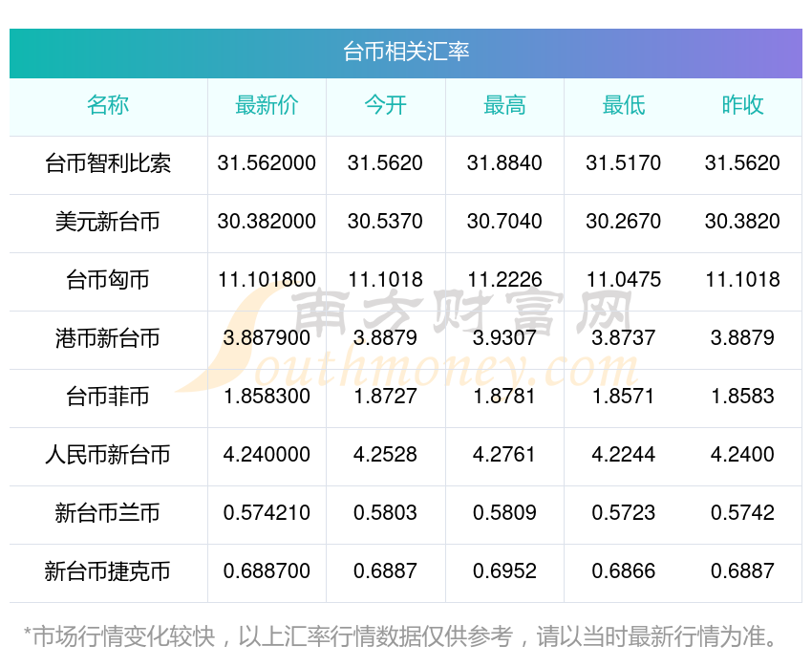Select the 人民币新台币 row name
Image resolution: width=812 pixels, height=667 pixels.
(x=108, y=455)
